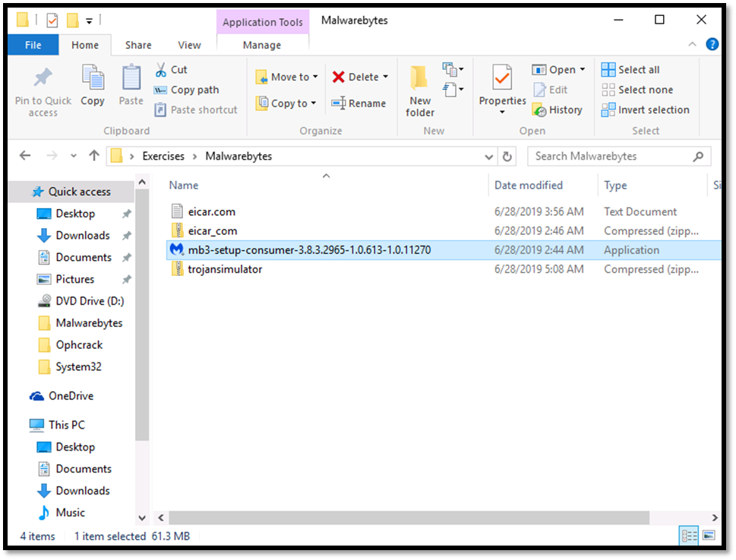Open Desktop under Quick access

click(75, 214)
